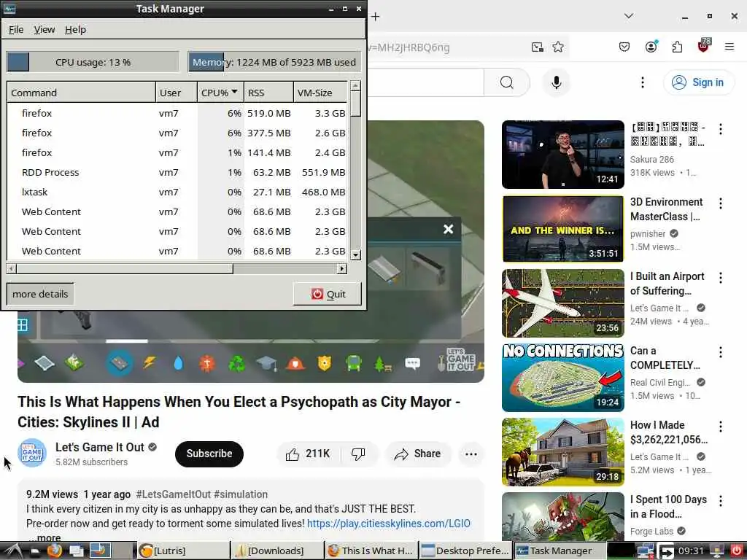Select the lxtask process row
This screenshot has height=560, width=747.
tap(177, 192)
